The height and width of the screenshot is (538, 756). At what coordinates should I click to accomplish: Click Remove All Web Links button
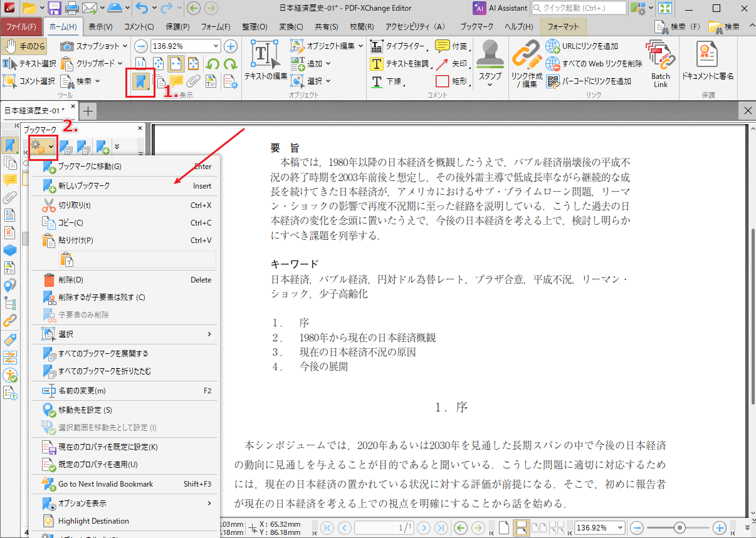(594, 64)
